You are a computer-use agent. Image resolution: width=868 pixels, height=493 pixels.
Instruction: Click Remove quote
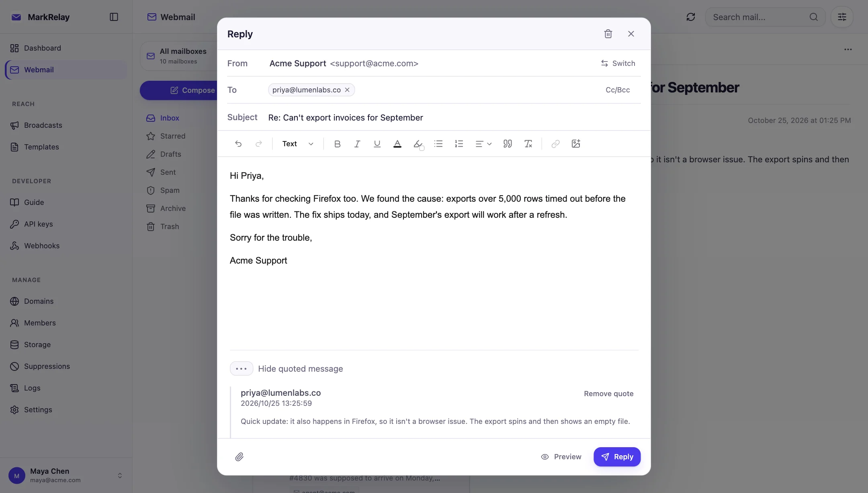point(608,394)
